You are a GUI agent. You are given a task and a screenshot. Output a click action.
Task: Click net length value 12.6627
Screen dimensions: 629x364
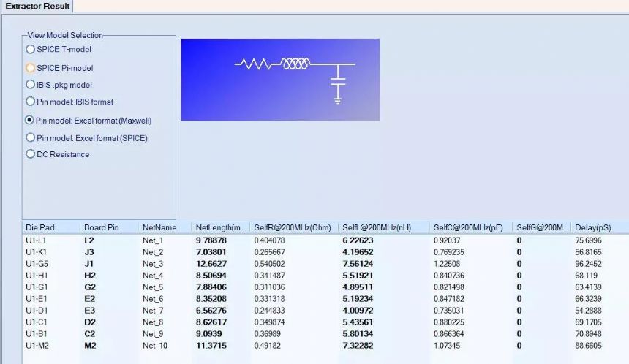[x=211, y=264]
